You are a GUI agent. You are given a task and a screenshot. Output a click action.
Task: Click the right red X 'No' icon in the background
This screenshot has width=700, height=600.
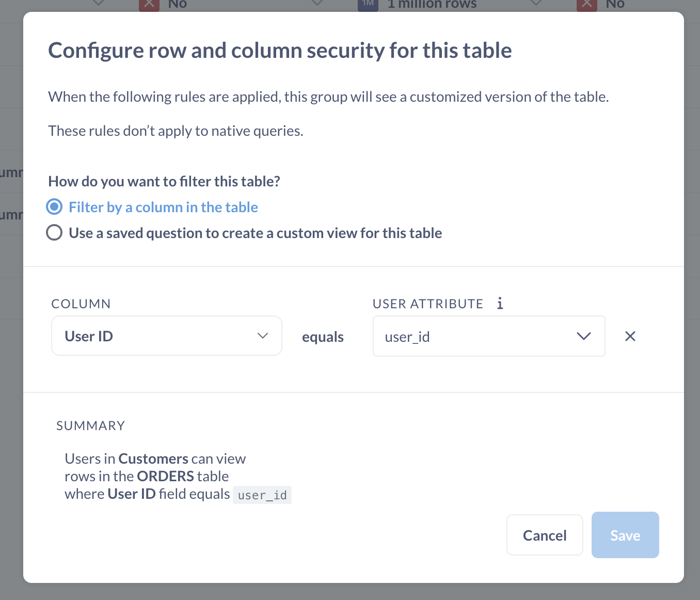tap(586, 5)
